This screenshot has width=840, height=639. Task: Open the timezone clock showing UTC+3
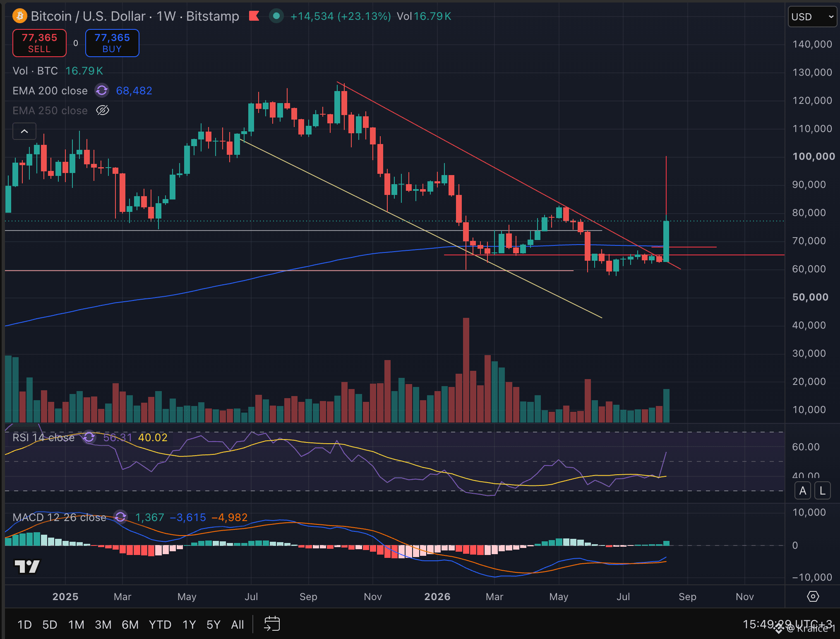coord(787,624)
